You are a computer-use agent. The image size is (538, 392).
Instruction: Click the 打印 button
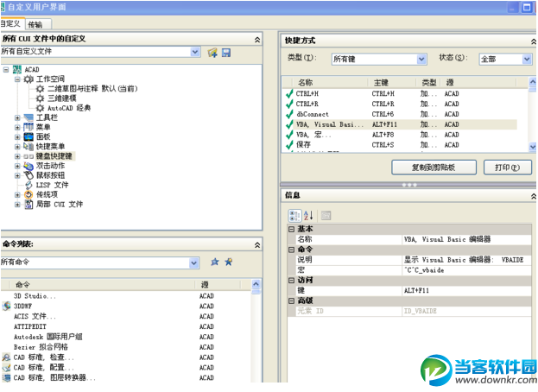pyautogui.click(x=508, y=168)
